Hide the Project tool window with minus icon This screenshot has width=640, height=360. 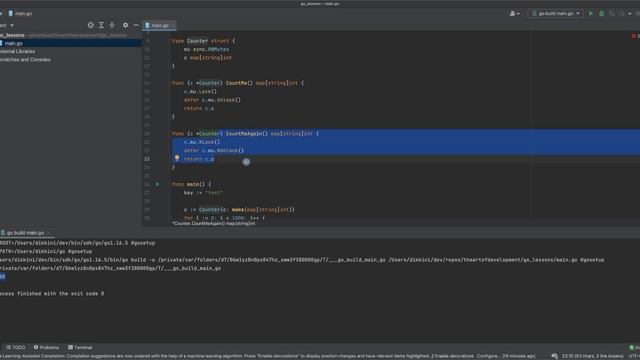click(136, 25)
